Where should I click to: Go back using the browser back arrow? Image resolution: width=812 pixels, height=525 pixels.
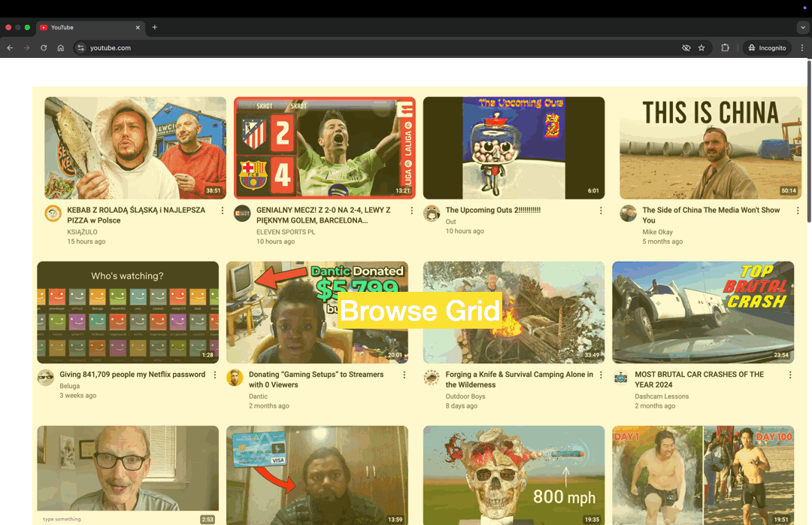(x=10, y=47)
